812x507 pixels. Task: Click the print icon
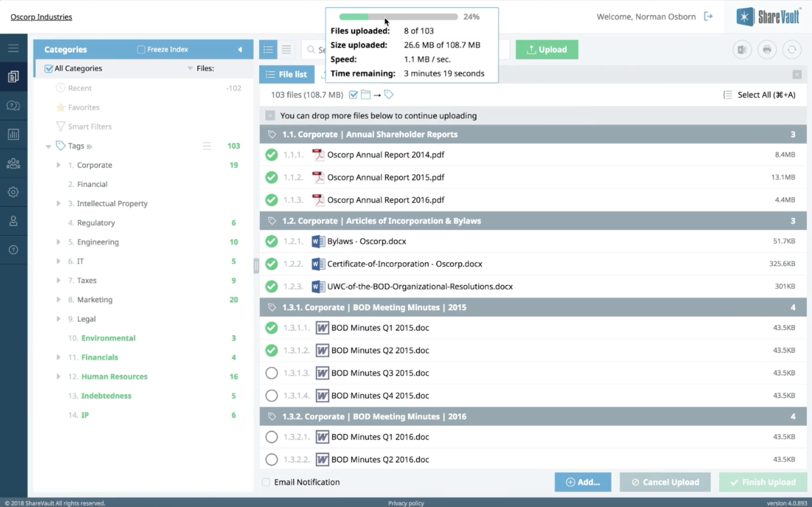[767, 50]
